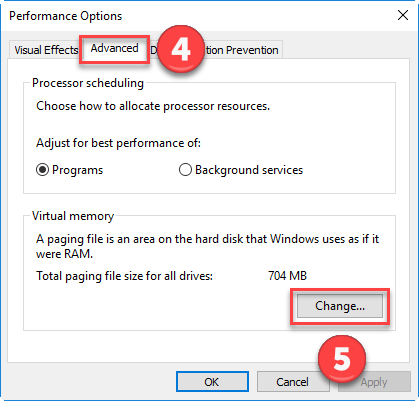Select the Programs radio button
419x401 pixels.
(x=42, y=170)
